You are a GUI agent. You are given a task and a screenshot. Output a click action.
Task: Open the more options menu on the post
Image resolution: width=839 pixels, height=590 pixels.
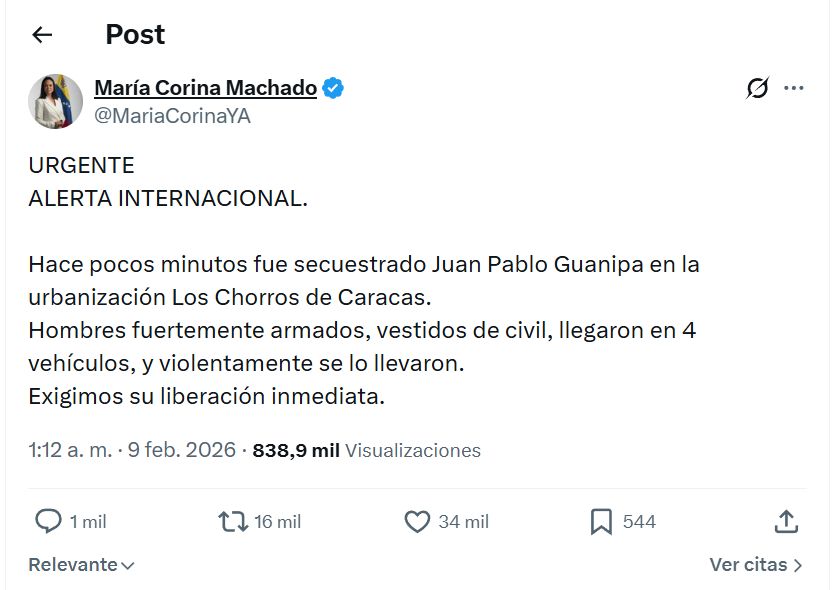tap(795, 87)
